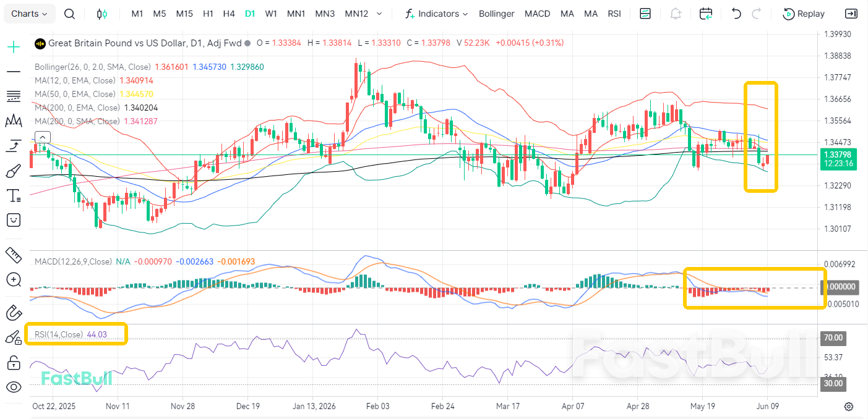Add MACD indicator from toolbar
The image size is (868, 419).
[537, 14]
